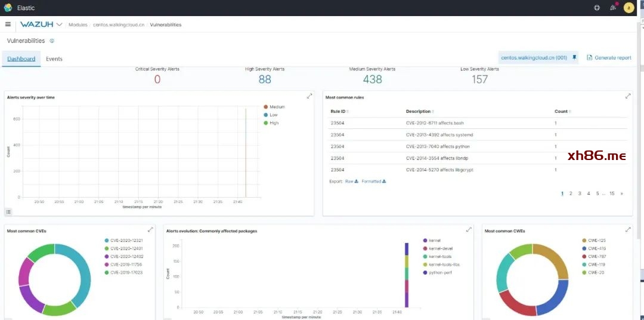Click the user avatar icon
Image resolution: width=644 pixels, height=320 pixels.
click(x=628, y=8)
